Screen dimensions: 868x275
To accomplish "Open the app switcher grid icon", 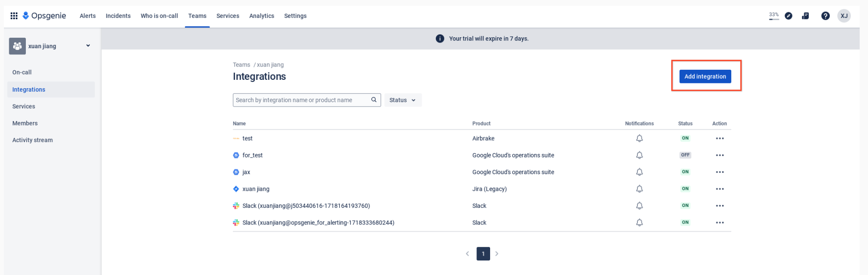I will click(14, 16).
